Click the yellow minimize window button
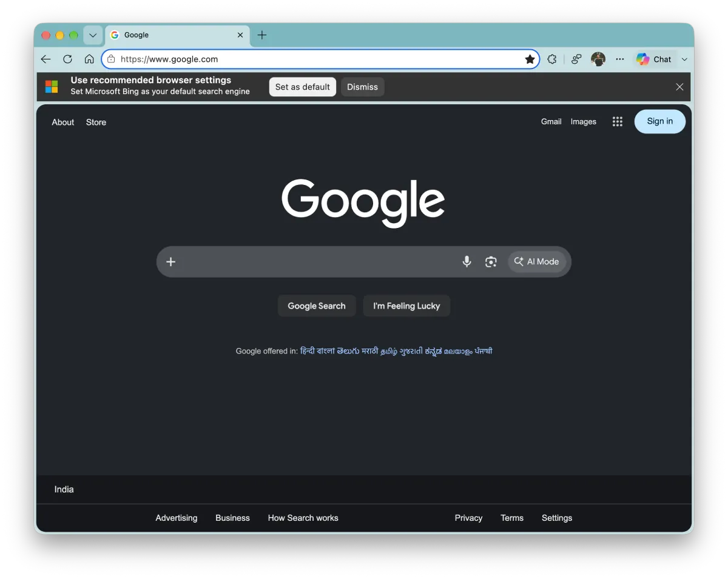Screen dimensions: 728x579 (x=59, y=35)
